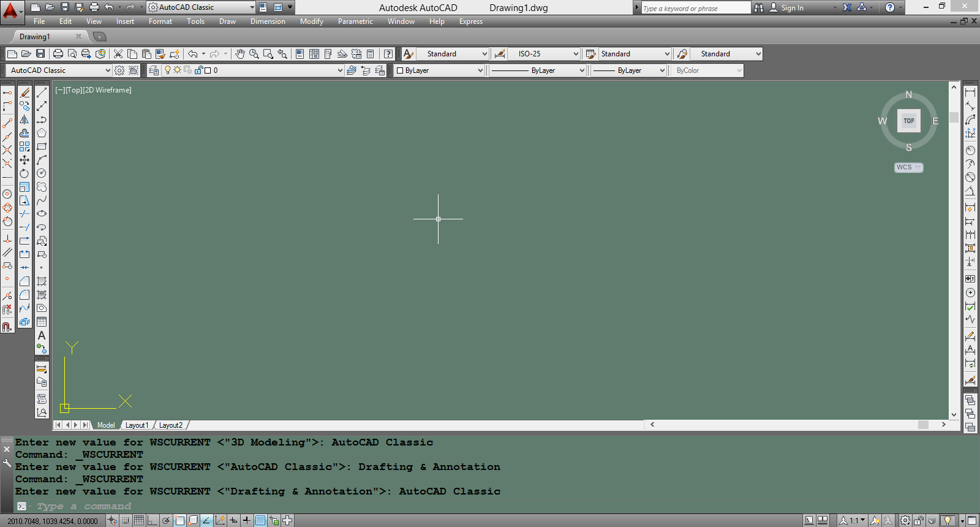
Task: Open the WCS coordinate system dropdown
Action: pyautogui.click(x=909, y=167)
